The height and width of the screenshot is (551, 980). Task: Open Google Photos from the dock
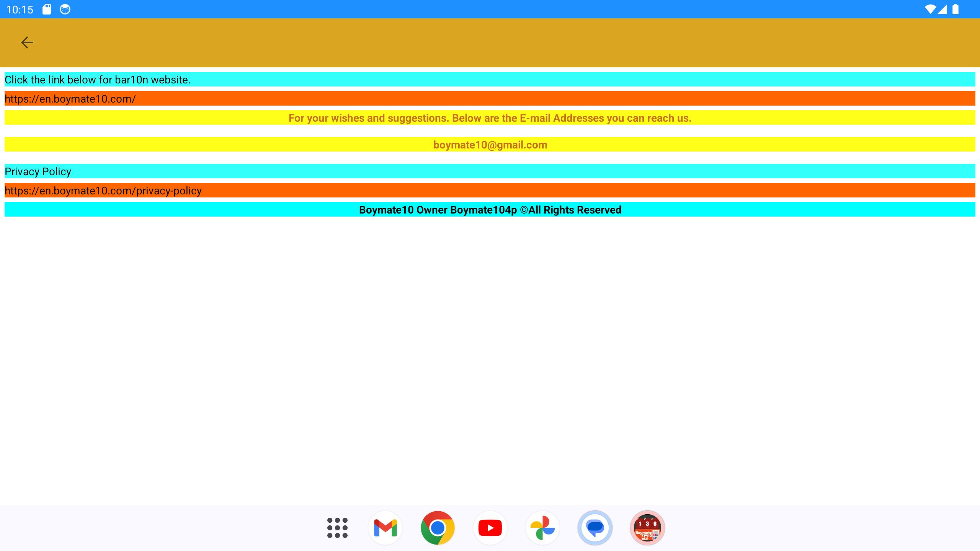(x=542, y=528)
